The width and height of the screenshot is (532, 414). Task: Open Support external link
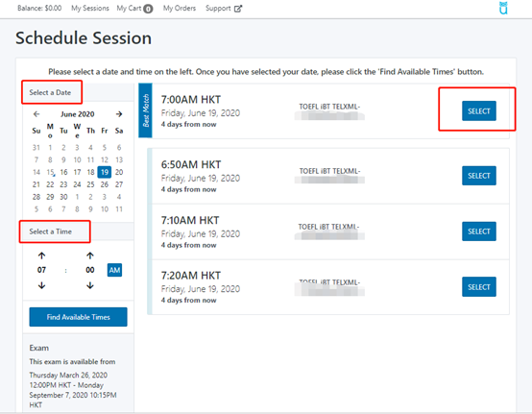point(224,9)
